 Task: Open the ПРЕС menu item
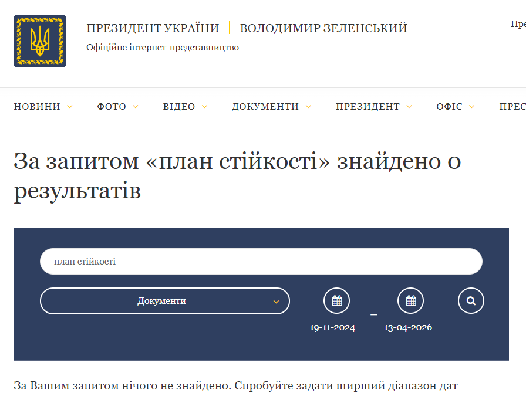[x=512, y=107]
